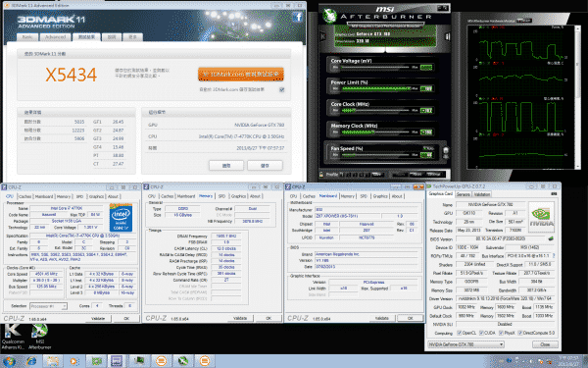The height and width of the screenshot is (368, 588).
Task: Open the Processor #1 selection dropdown in CPU-Z
Action: click(48, 306)
